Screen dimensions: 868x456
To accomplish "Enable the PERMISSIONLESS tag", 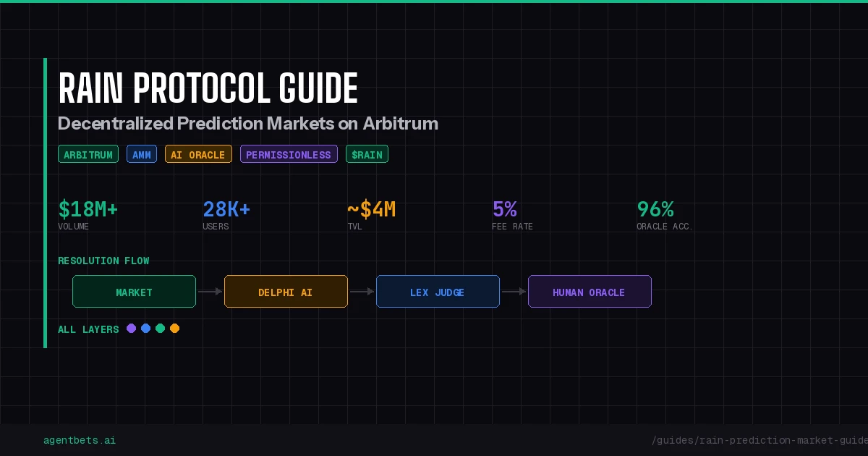I will (x=289, y=153).
